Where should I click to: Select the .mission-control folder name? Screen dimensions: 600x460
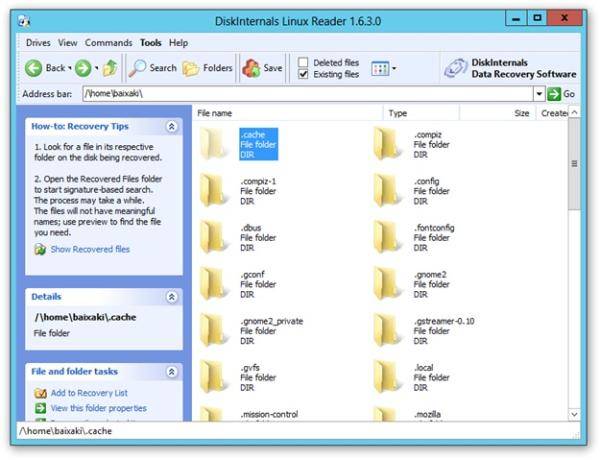[269, 414]
